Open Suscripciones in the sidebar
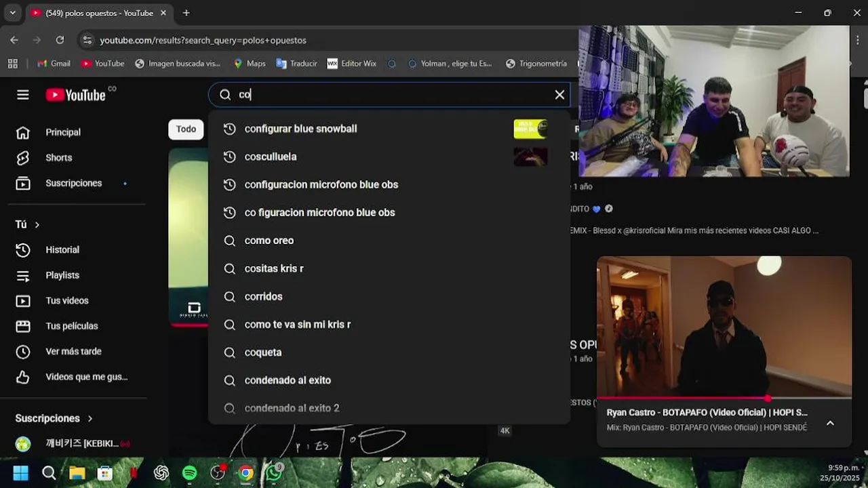Image resolution: width=868 pixels, height=488 pixels. tap(73, 183)
